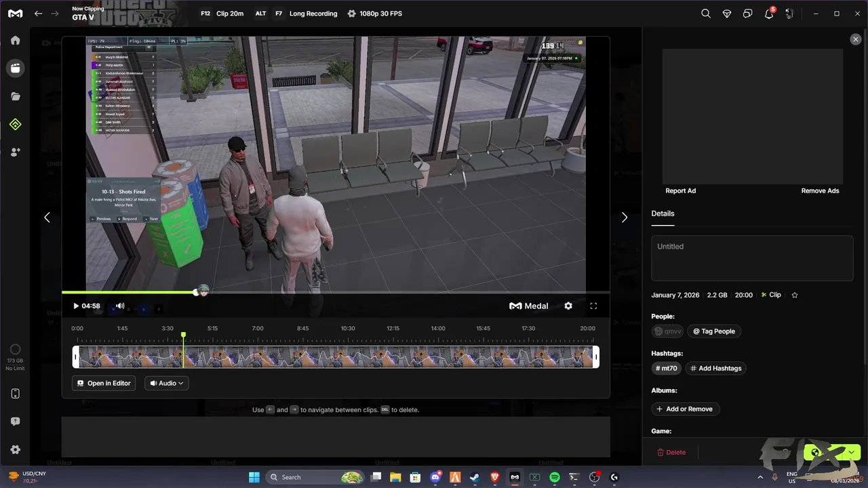This screenshot has height=488, width=868.
Task: Click the 20:00 clip duration text
Action: [x=744, y=295]
